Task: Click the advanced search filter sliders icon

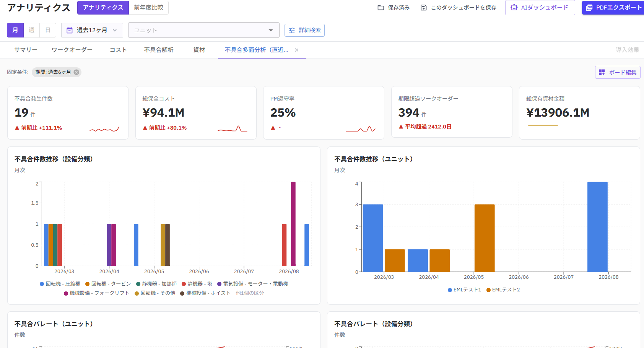Action: pyautogui.click(x=292, y=30)
